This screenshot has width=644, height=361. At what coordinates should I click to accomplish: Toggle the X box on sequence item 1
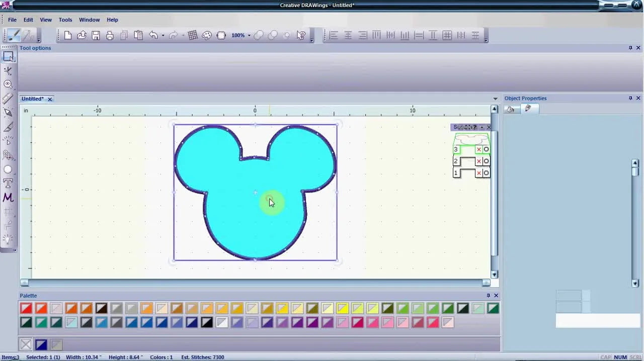coord(478,173)
